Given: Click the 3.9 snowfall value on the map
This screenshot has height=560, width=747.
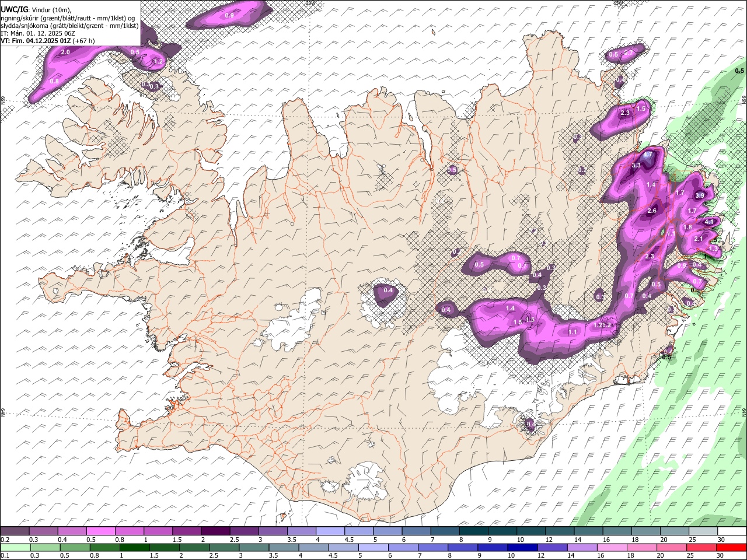Looking at the screenshot, I should click(700, 195).
